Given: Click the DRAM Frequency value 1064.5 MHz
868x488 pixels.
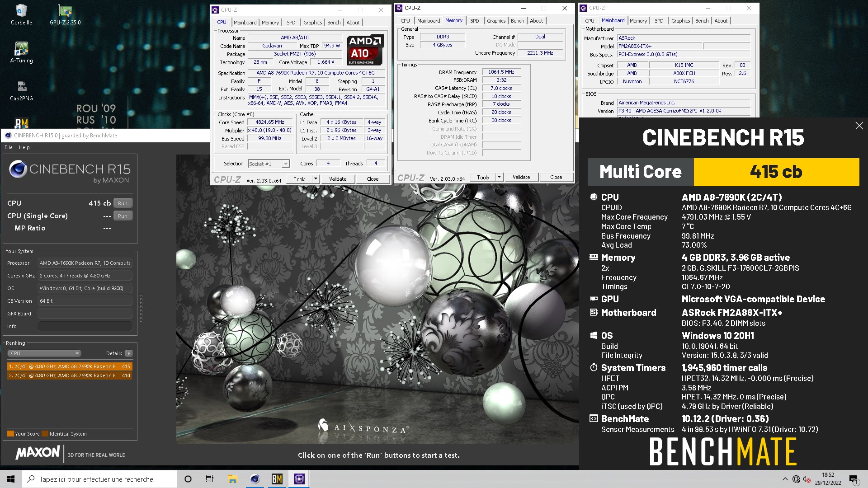Looking at the screenshot, I should (501, 72).
